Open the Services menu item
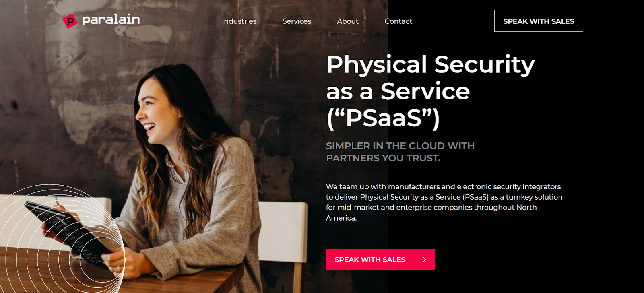The image size is (644, 293). [x=297, y=21]
